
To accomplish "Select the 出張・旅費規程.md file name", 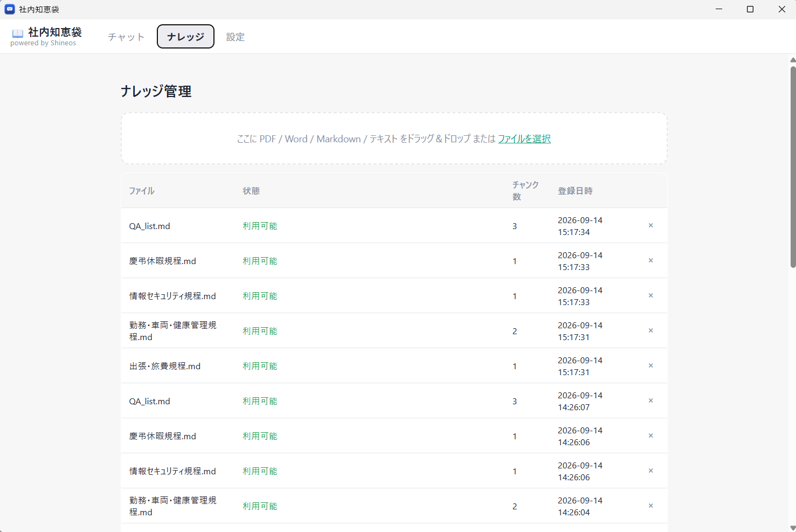I will (165, 366).
